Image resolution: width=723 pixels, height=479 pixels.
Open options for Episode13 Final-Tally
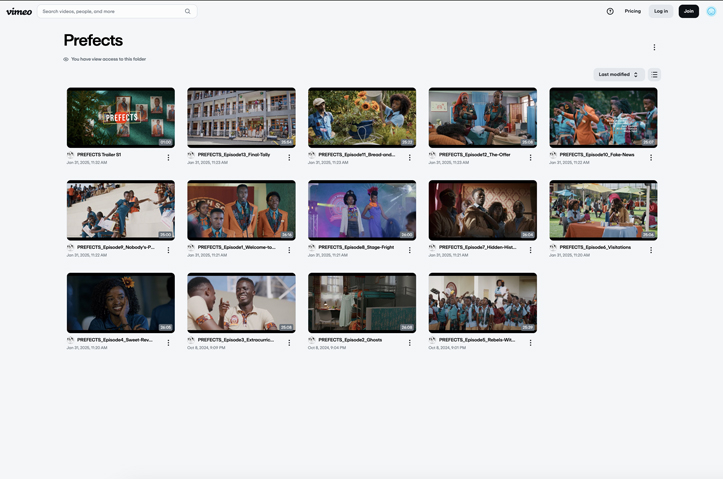point(289,158)
